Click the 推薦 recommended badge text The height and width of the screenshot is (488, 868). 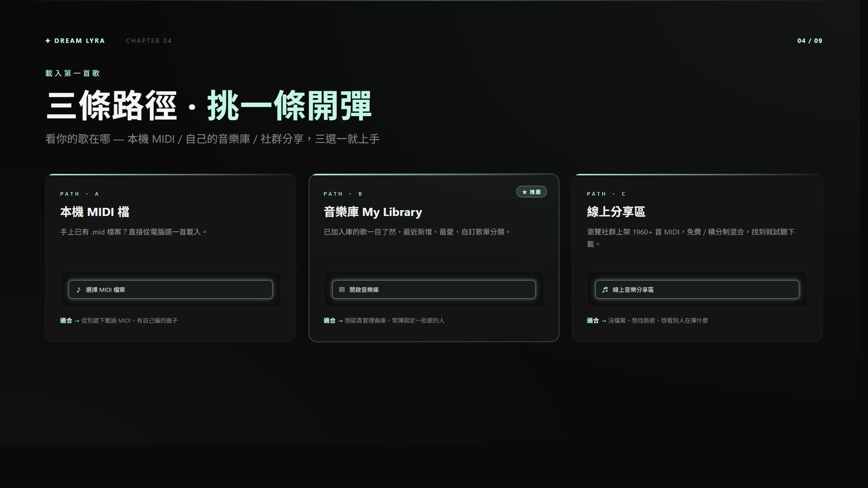coord(535,192)
